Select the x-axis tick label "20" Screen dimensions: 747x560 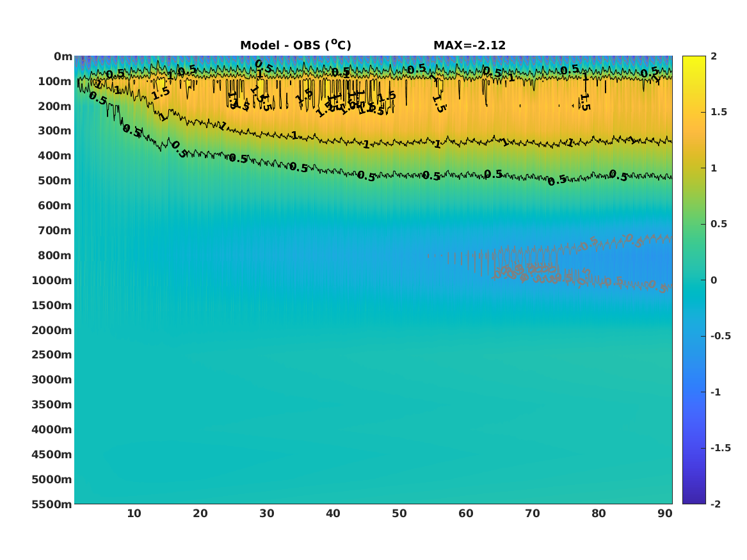coord(200,513)
